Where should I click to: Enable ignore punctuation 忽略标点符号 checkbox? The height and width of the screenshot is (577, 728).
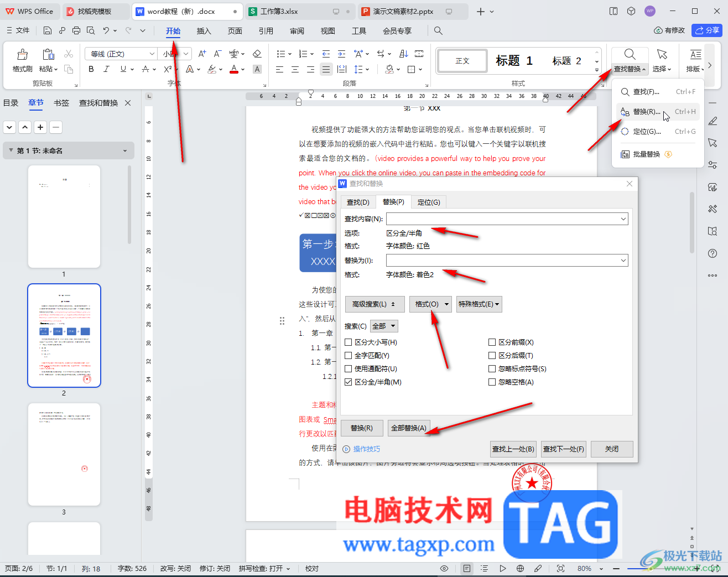(492, 369)
